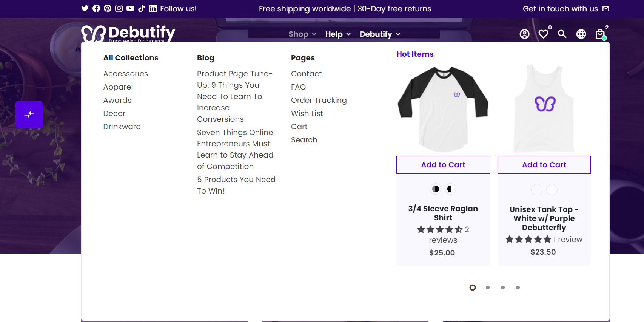Expand the Shop dropdown menu

pyautogui.click(x=302, y=34)
